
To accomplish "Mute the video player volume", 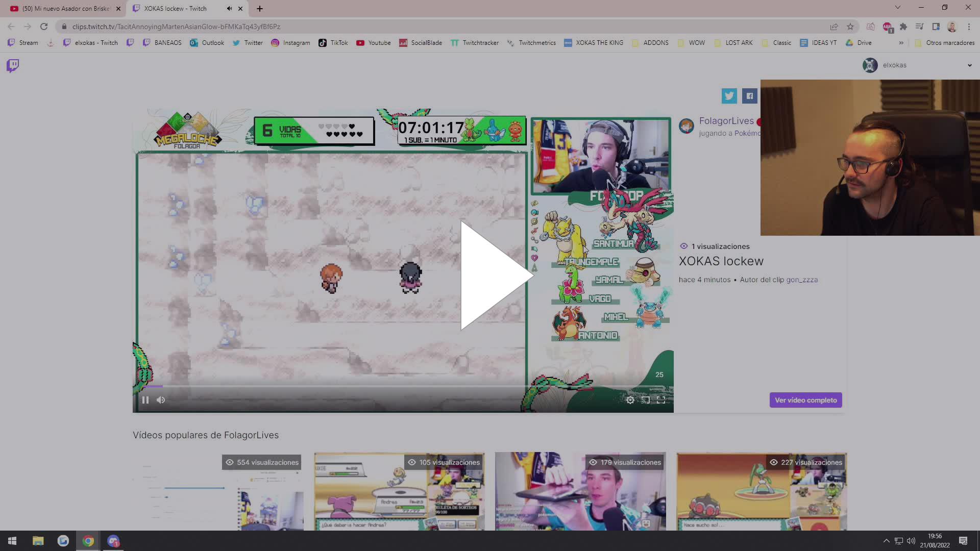I will pos(161,399).
